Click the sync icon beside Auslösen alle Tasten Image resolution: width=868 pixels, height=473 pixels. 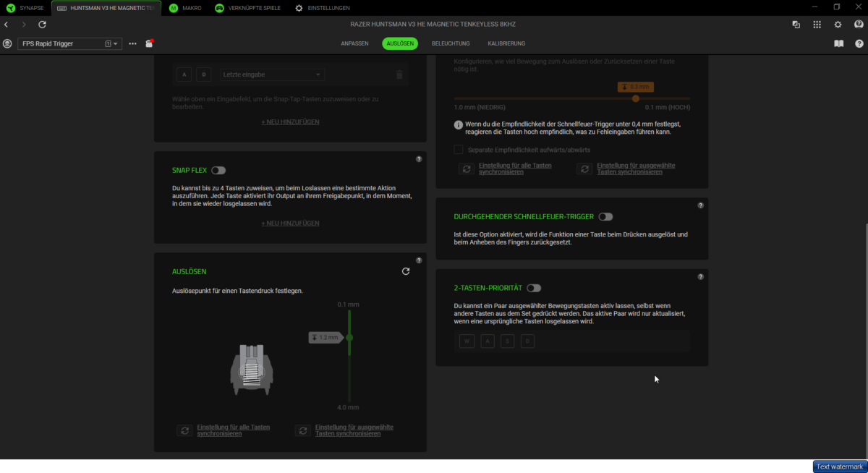point(184,430)
